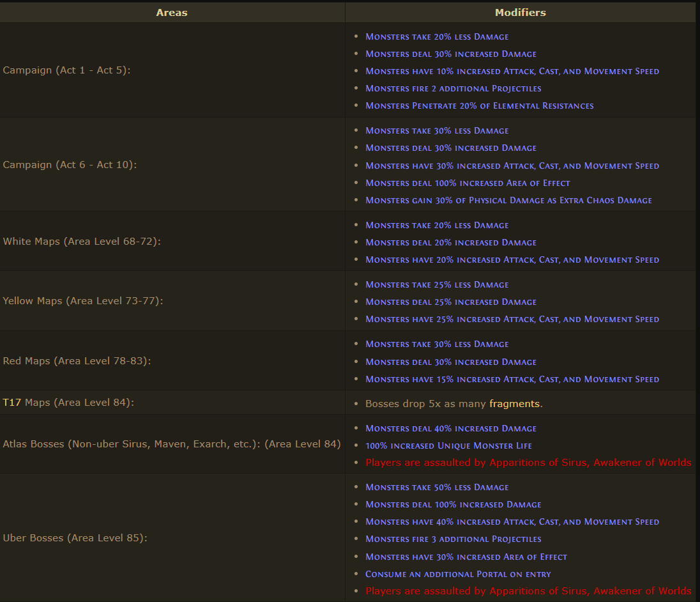Click the red Apparitions of Sirus line in the Atlas Bosses row

click(x=528, y=463)
